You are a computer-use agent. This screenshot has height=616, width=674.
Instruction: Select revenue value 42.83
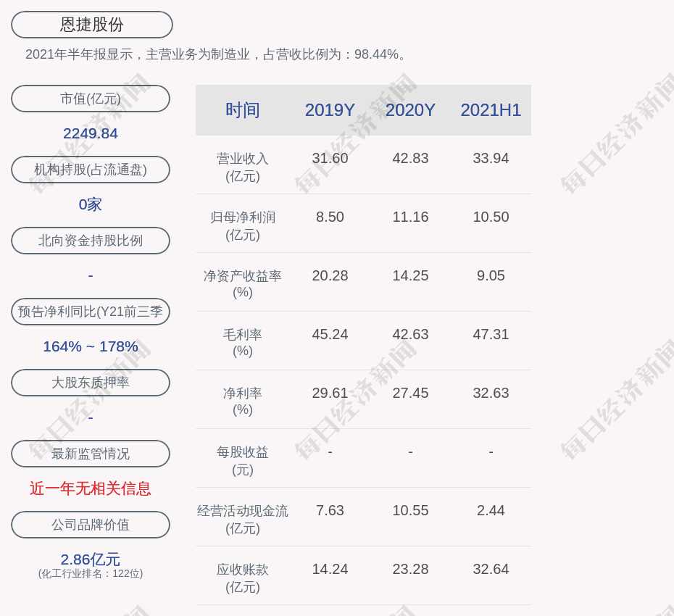click(410, 158)
